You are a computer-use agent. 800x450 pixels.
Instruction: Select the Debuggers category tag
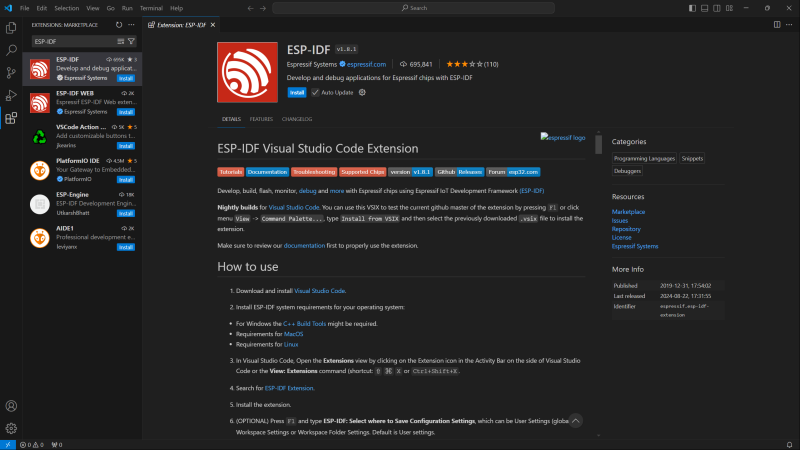627,171
